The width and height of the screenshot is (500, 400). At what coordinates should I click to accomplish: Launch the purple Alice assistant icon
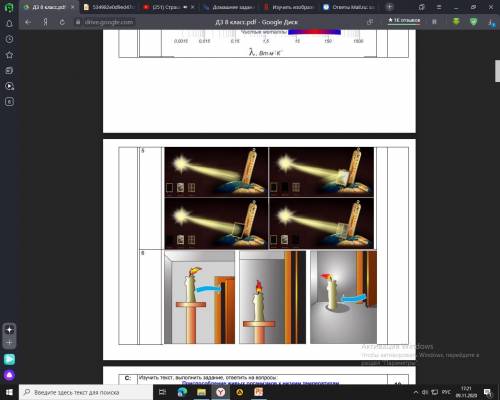(x=9, y=375)
